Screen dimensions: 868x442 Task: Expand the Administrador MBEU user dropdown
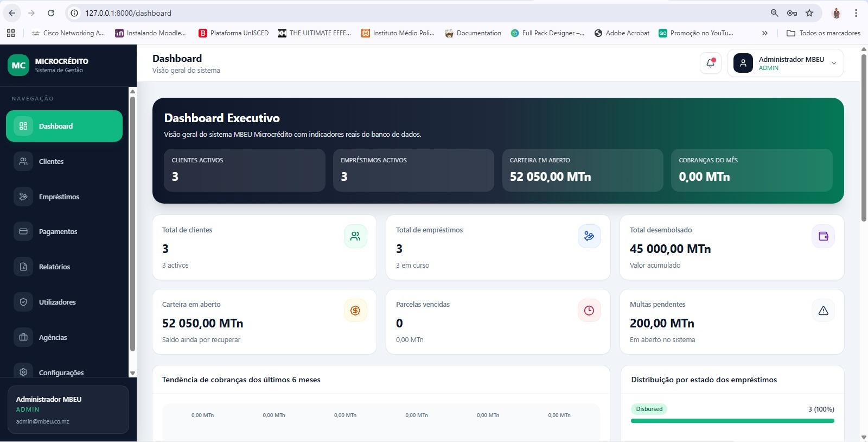pyautogui.click(x=834, y=64)
